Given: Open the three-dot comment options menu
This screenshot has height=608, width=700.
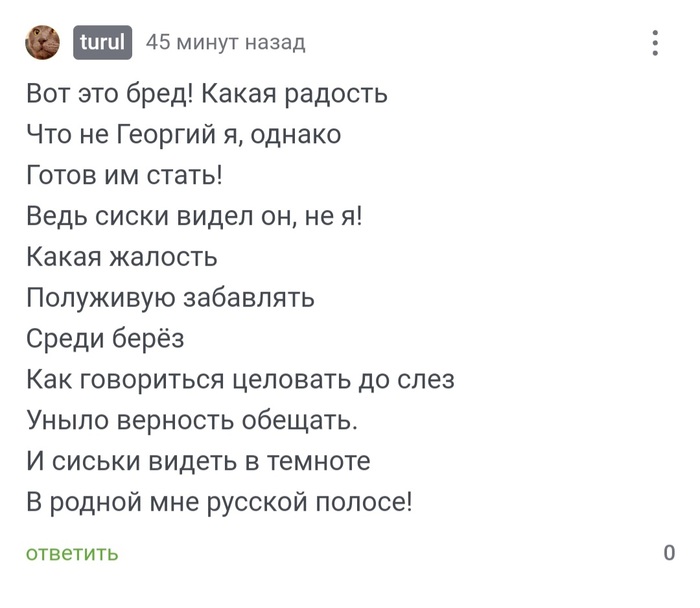Looking at the screenshot, I should point(655,43).
